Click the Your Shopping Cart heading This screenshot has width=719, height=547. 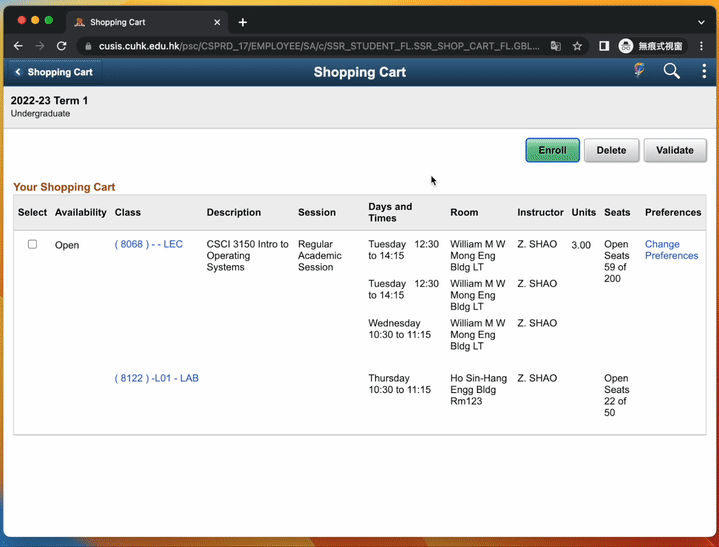(64, 187)
